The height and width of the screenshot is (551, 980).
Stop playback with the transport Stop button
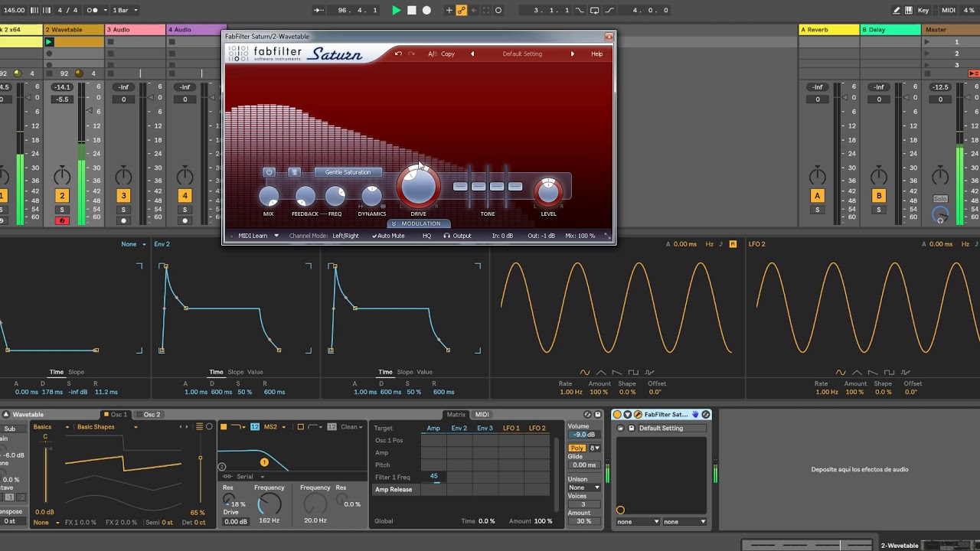click(x=411, y=10)
